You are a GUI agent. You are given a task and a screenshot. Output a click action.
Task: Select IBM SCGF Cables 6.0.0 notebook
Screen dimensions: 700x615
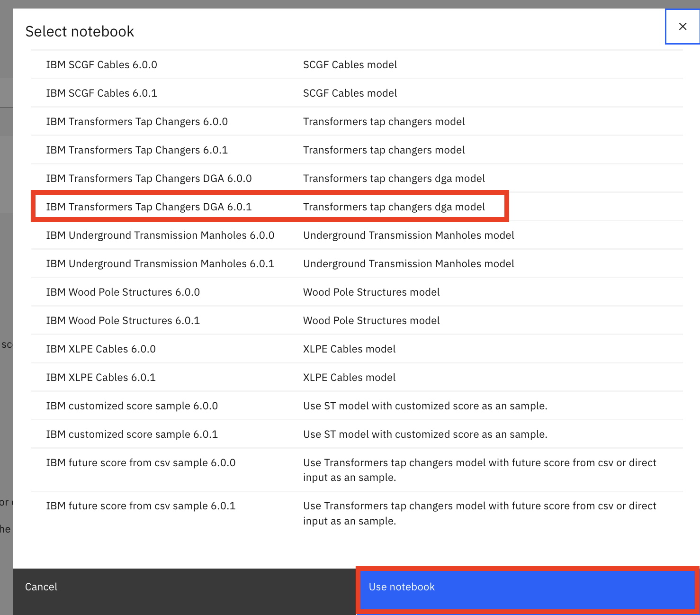coord(357,64)
